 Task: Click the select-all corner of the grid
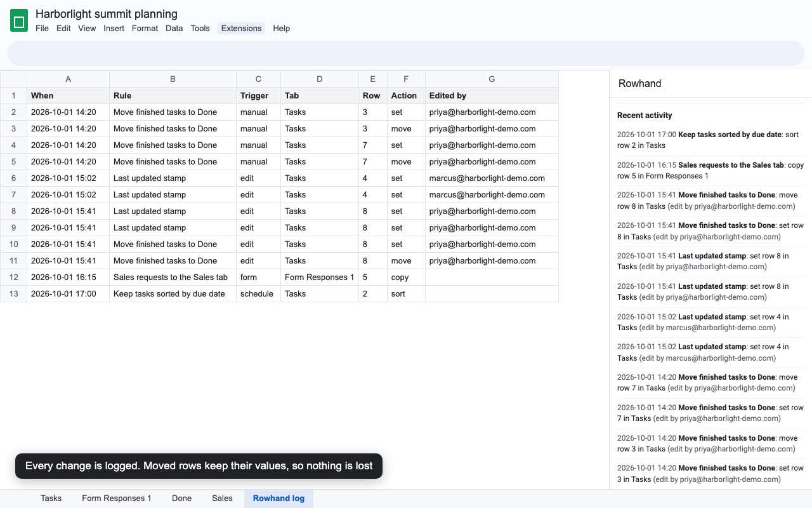click(x=13, y=79)
